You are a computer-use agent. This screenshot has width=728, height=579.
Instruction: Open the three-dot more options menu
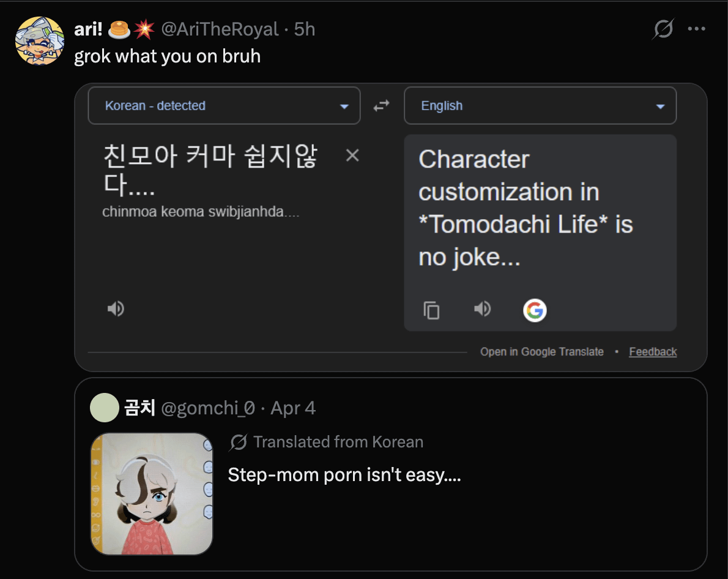click(697, 29)
